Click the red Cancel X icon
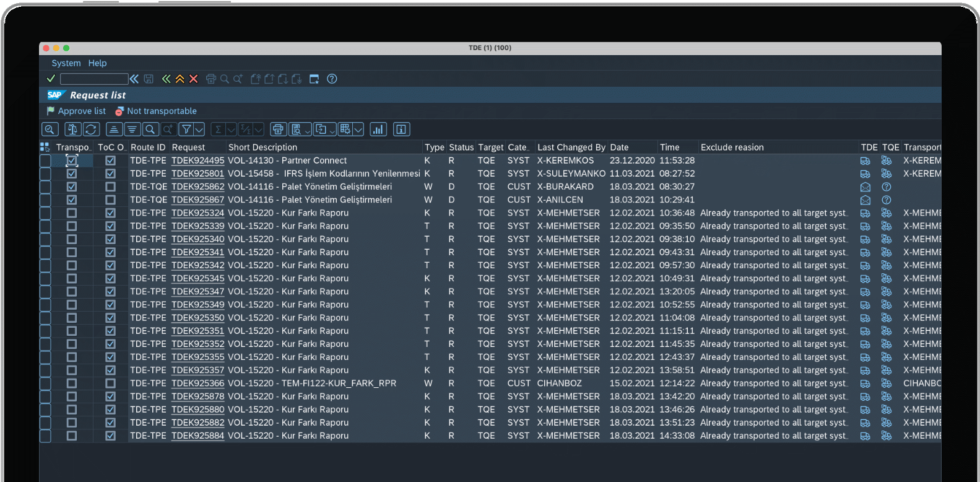Screen dimensions: 980x482 tap(193, 79)
